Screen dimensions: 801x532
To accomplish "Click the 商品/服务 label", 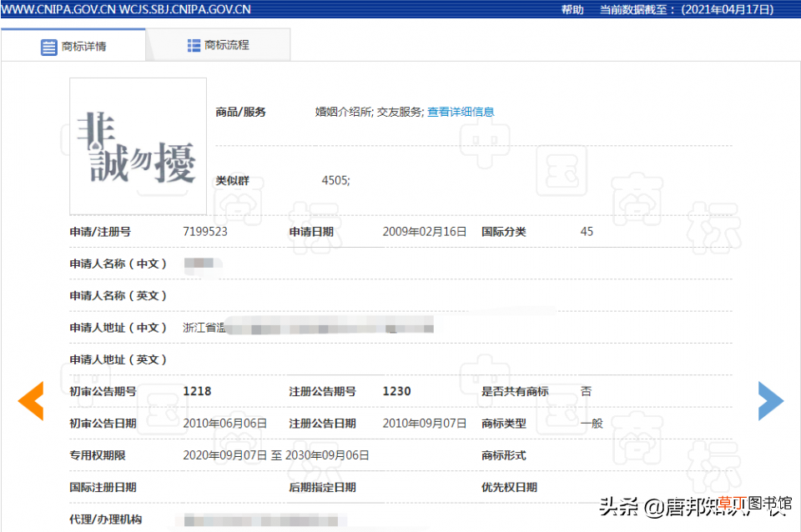I will (x=240, y=112).
